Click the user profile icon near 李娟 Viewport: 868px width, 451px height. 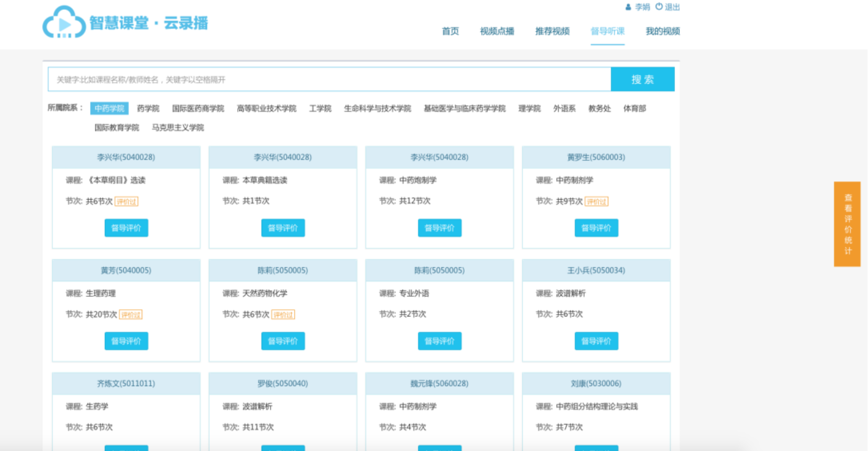(628, 7)
